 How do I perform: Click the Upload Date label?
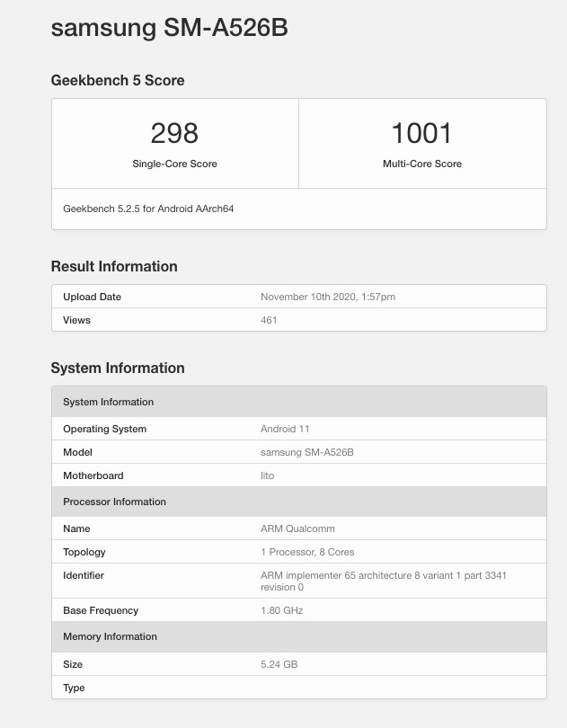92,297
